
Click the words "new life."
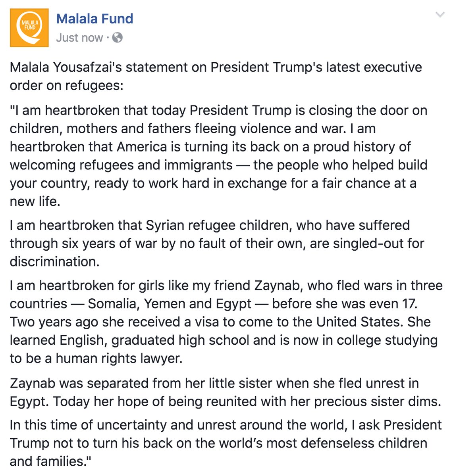tap(35, 202)
